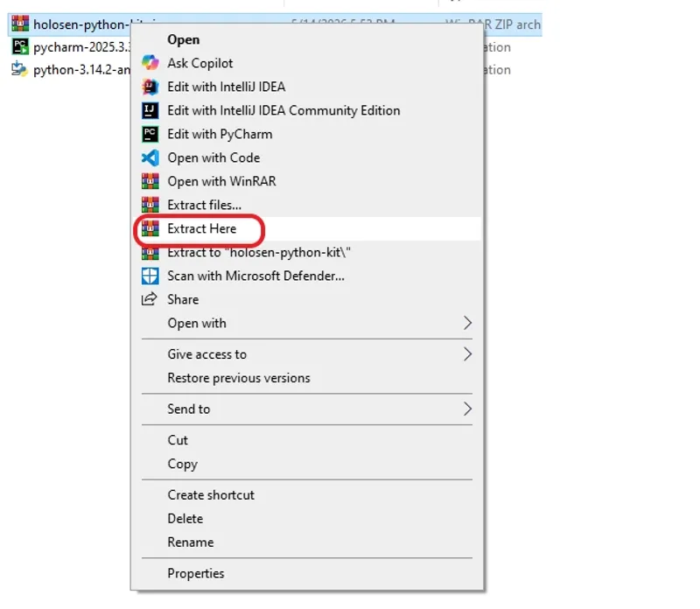This screenshot has height=609, width=700.
Task: Choose Open from the context menu
Action: coord(307,39)
